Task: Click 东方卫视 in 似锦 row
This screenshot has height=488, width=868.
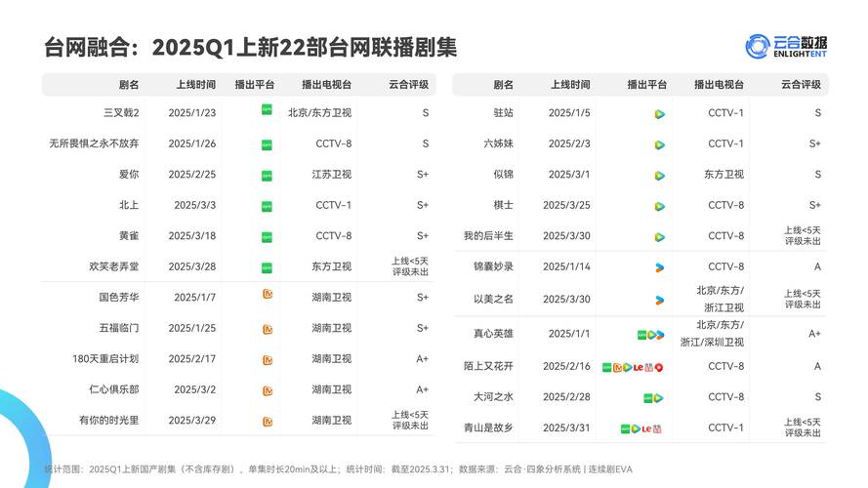Action: [724, 175]
